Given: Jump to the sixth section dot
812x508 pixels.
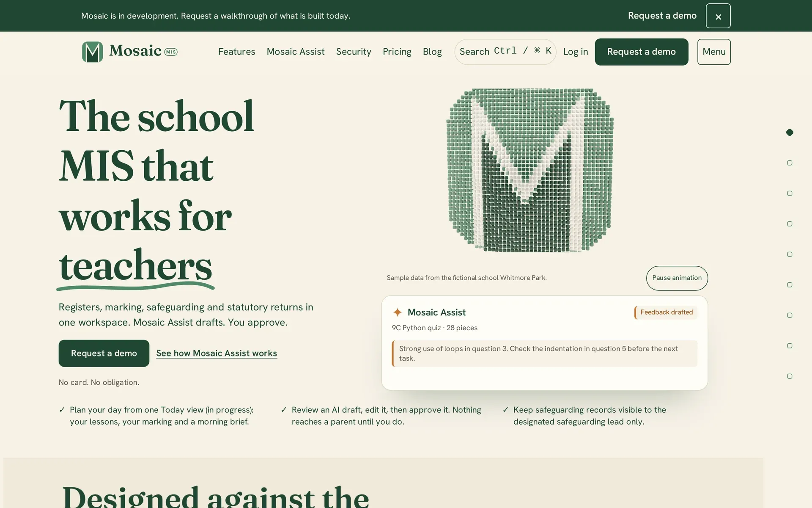Looking at the screenshot, I should (790, 285).
